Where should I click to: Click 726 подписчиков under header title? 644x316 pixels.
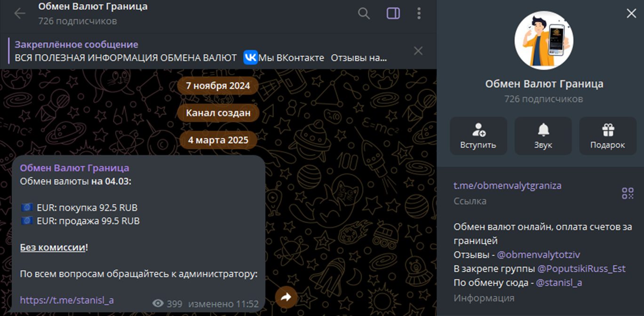[x=78, y=21]
